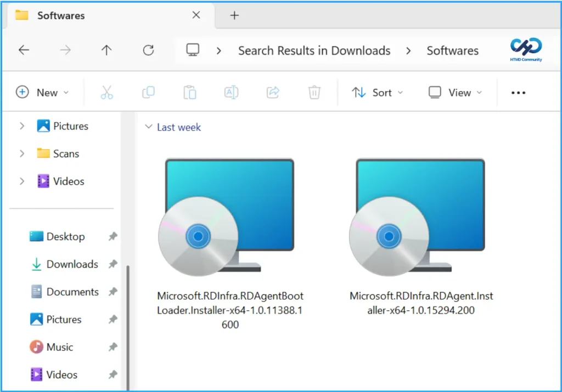Expand the Pictures tree node
562x392 pixels.
coord(22,126)
